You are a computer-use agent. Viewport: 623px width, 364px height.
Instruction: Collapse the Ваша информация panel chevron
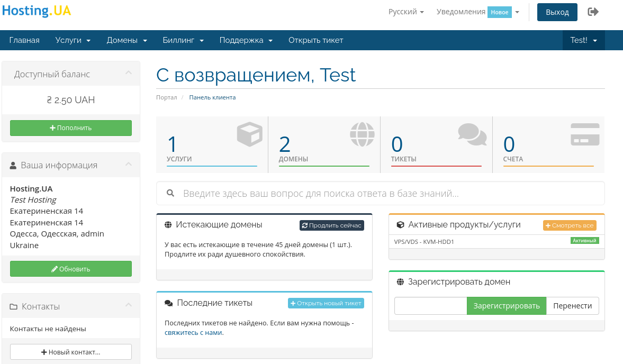[128, 165]
